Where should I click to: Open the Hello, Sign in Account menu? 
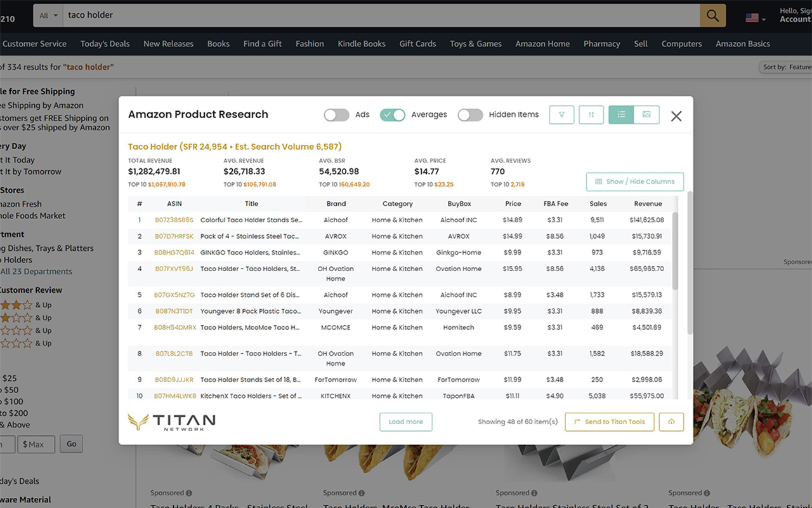coord(795,15)
